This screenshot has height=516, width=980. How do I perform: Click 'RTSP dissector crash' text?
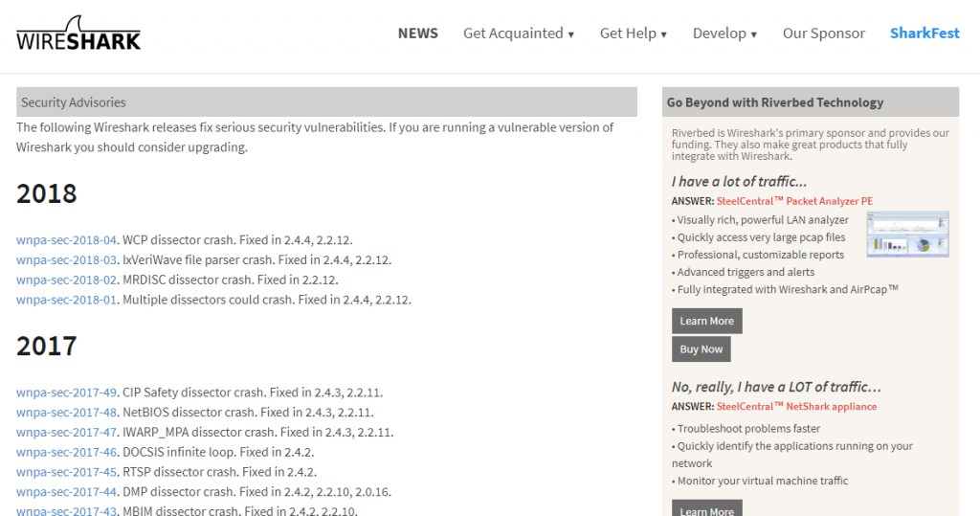179,472
